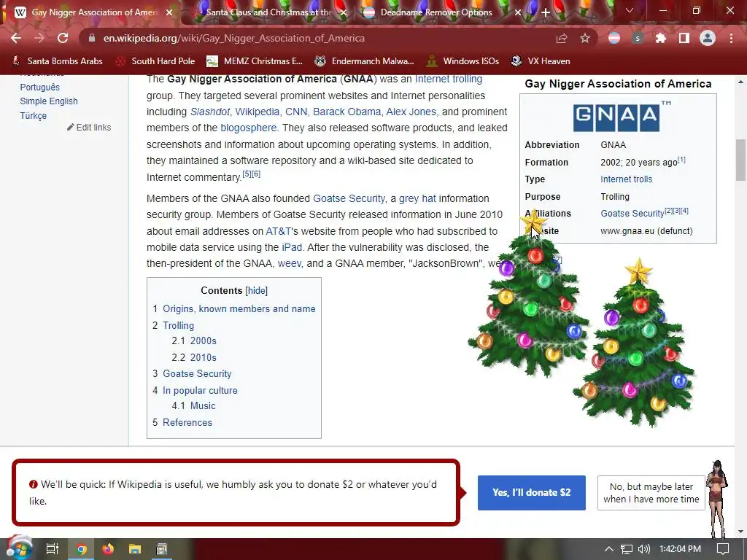Viewport: 747px width, 560px height.
Task: Open the VX Heaven bookmark
Action: click(x=541, y=61)
